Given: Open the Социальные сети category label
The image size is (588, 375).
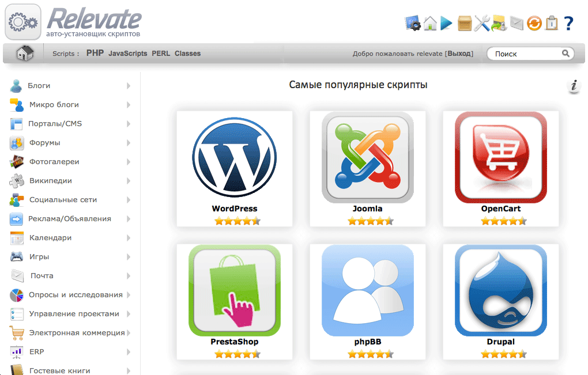Looking at the screenshot, I should tap(63, 200).
